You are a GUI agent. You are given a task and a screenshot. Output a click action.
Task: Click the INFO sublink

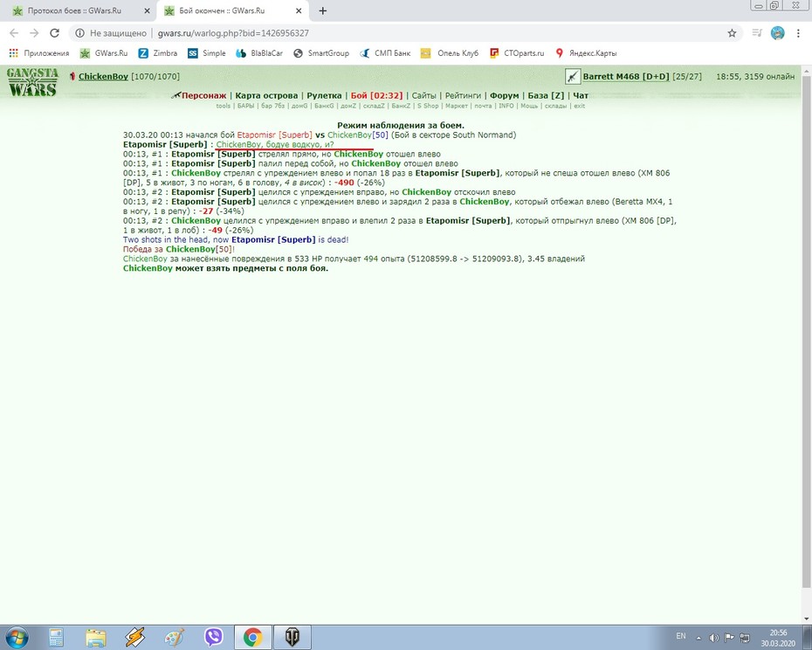pyautogui.click(x=506, y=106)
